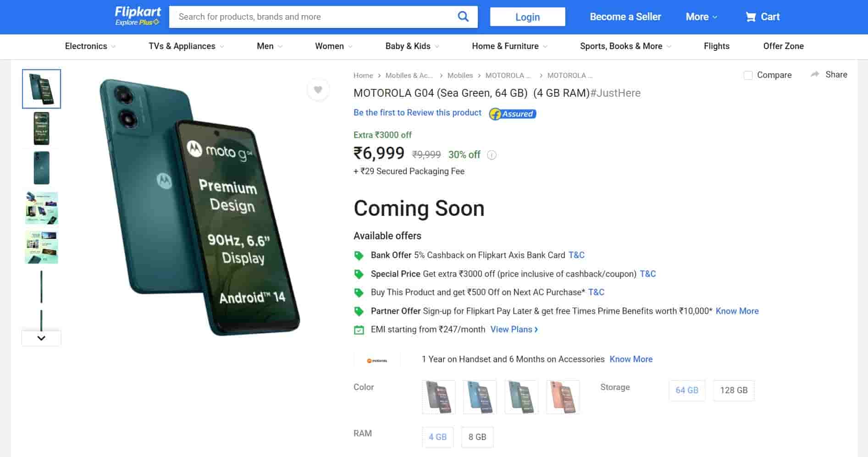868x457 pixels.
Task: Click the Share arrow icon
Action: [x=815, y=74]
